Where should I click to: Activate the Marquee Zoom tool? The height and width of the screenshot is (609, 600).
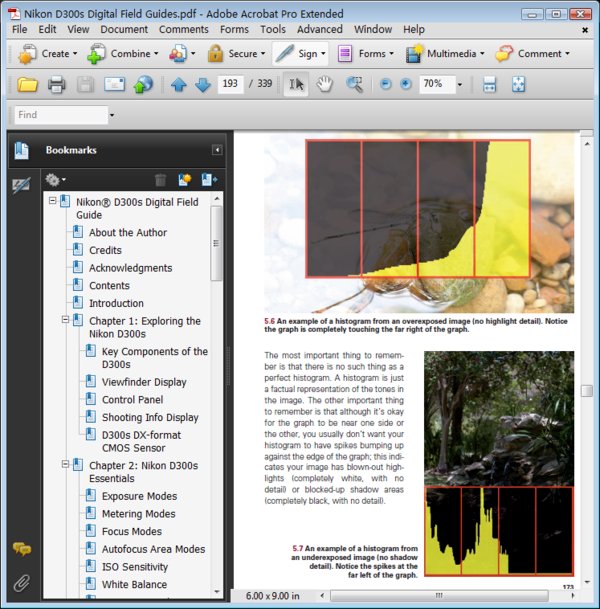[x=354, y=85]
